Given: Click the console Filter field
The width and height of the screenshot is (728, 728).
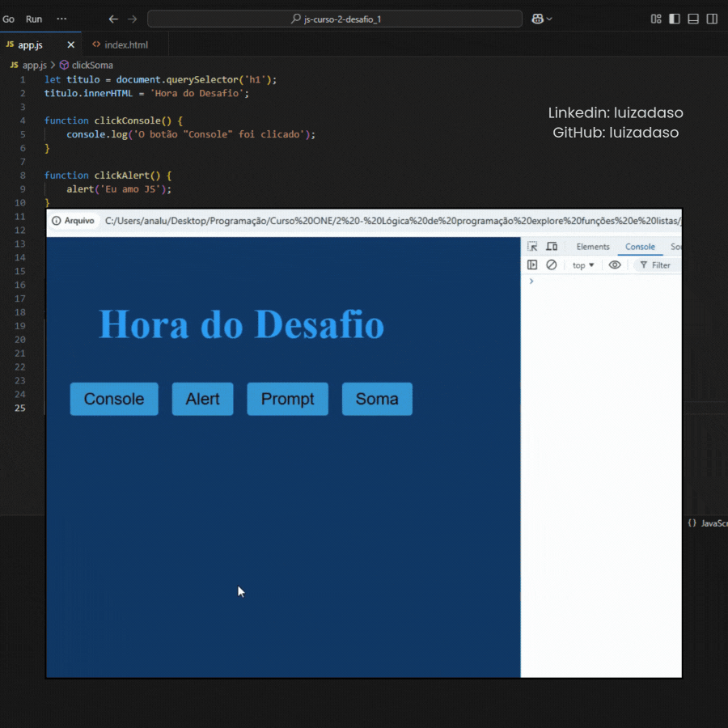Looking at the screenshot, I should (x=658, y=265).
